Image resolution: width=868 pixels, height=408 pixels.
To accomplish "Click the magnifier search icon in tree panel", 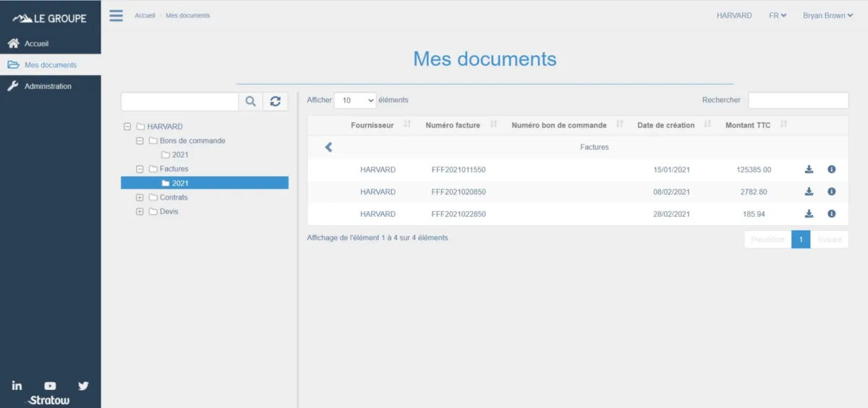I will pos(250,102).
